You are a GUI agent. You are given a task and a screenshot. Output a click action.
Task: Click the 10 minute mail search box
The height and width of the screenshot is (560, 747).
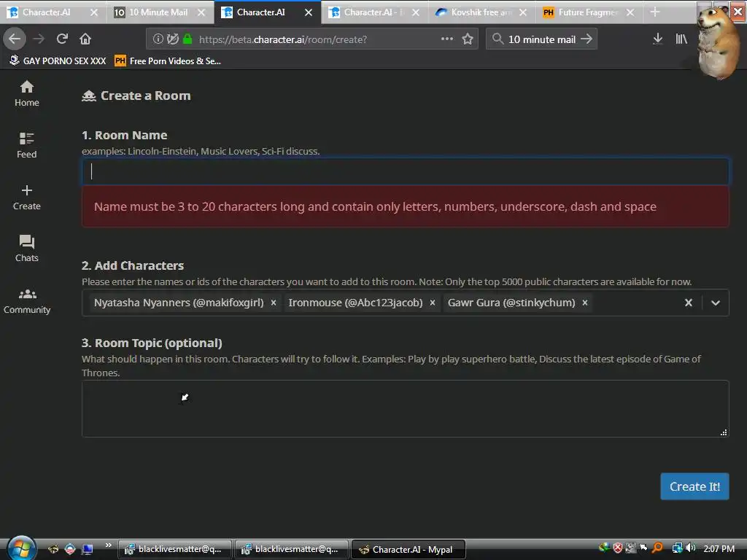(542, 39)
